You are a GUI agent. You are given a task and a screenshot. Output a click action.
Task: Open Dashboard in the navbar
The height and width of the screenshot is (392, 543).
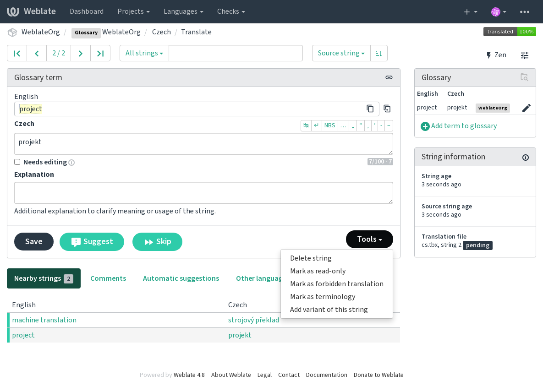click(x=87, y=11)
